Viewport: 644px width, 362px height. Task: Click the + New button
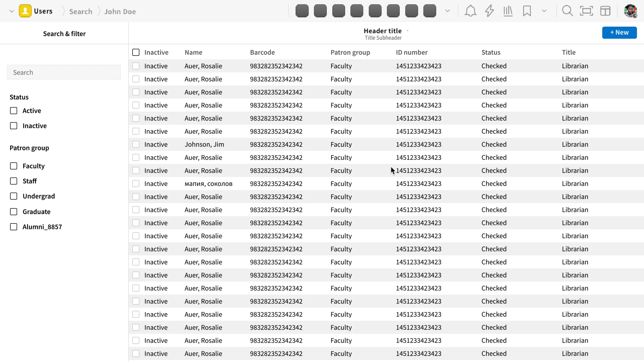coord(619,32)
